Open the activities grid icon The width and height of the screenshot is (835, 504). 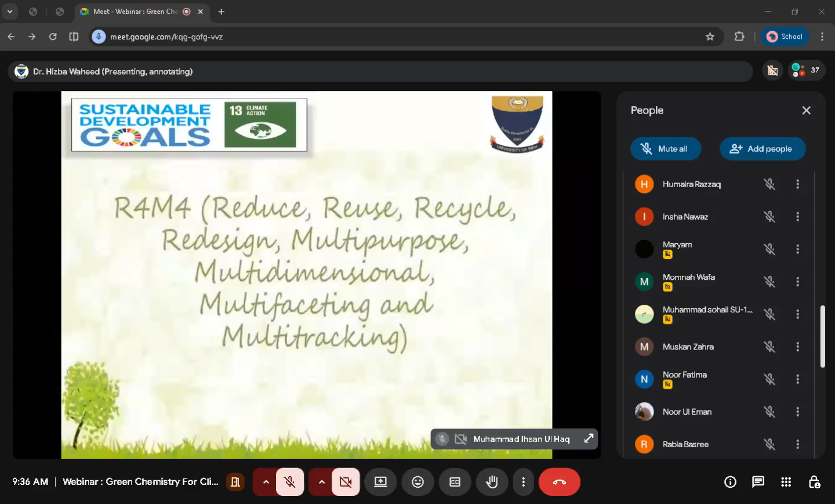(x=786, y=482)
